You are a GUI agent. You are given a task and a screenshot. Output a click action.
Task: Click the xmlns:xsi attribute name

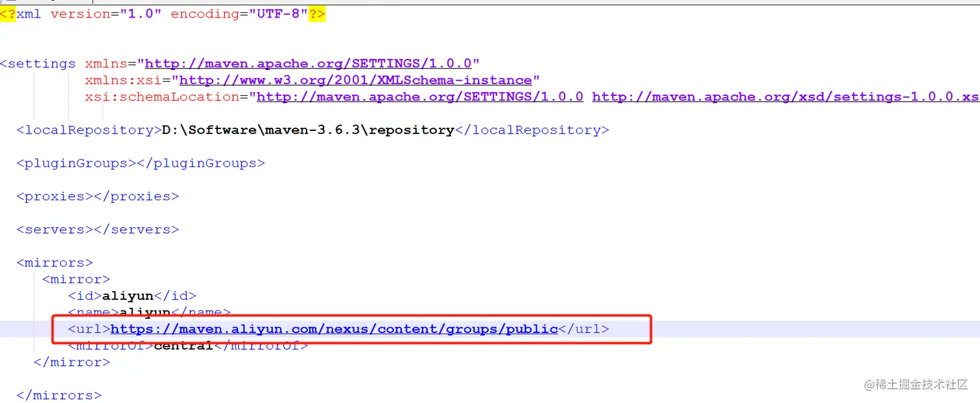123,80
